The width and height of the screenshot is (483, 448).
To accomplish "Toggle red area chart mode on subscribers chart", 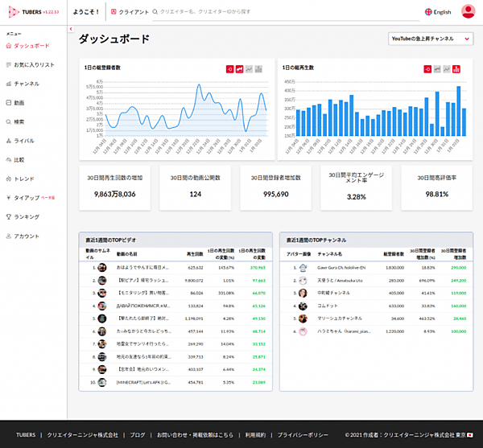I will tap(239, 69).
